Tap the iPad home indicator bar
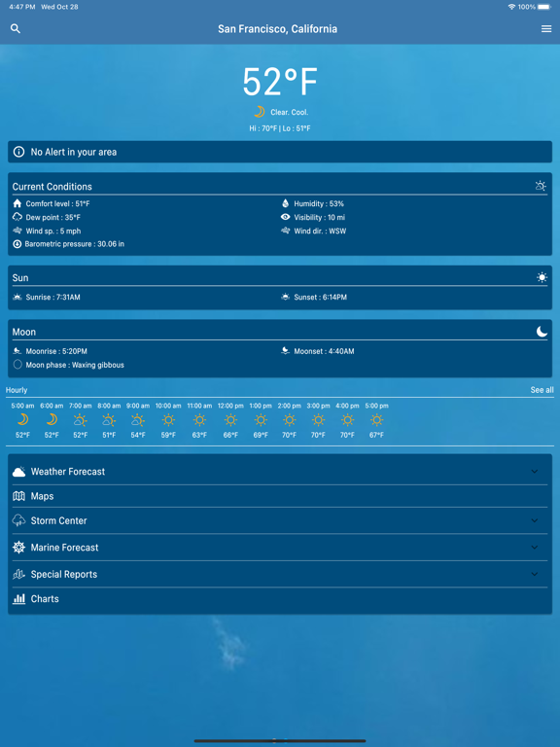Viewport: 560px width, 747px height. [x=280, y=741]
